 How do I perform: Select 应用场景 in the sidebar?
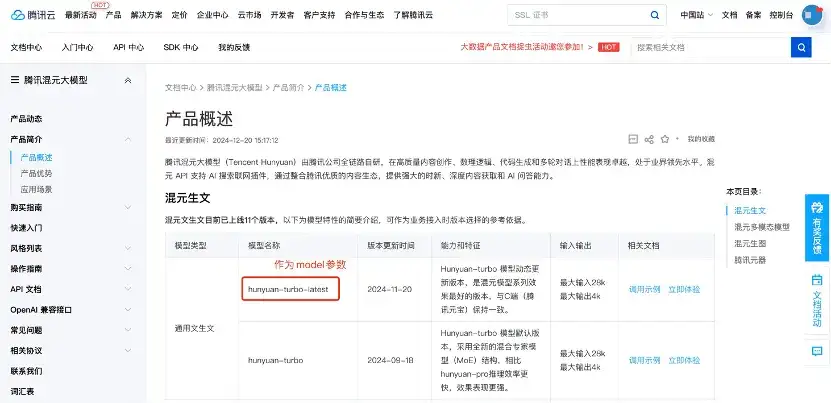[37, 190]
